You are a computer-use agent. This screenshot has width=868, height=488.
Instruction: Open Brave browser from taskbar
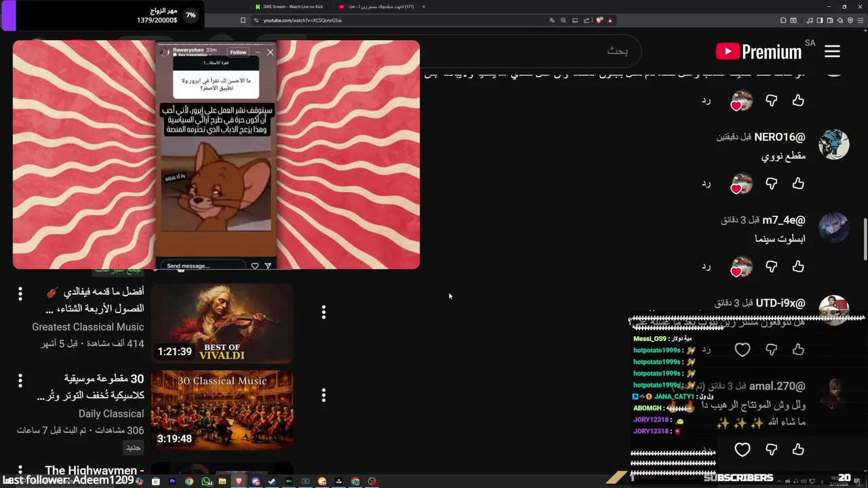click(239, 481)
